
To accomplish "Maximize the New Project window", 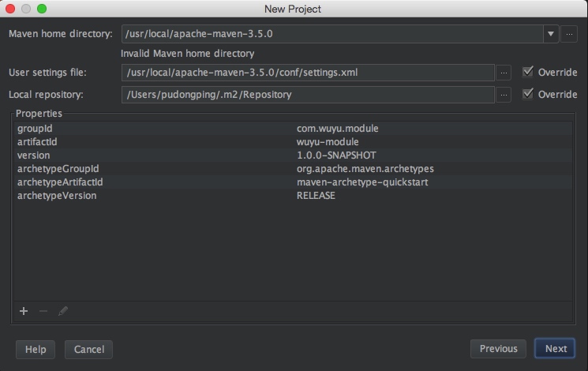I will click(x=42, y=9).
